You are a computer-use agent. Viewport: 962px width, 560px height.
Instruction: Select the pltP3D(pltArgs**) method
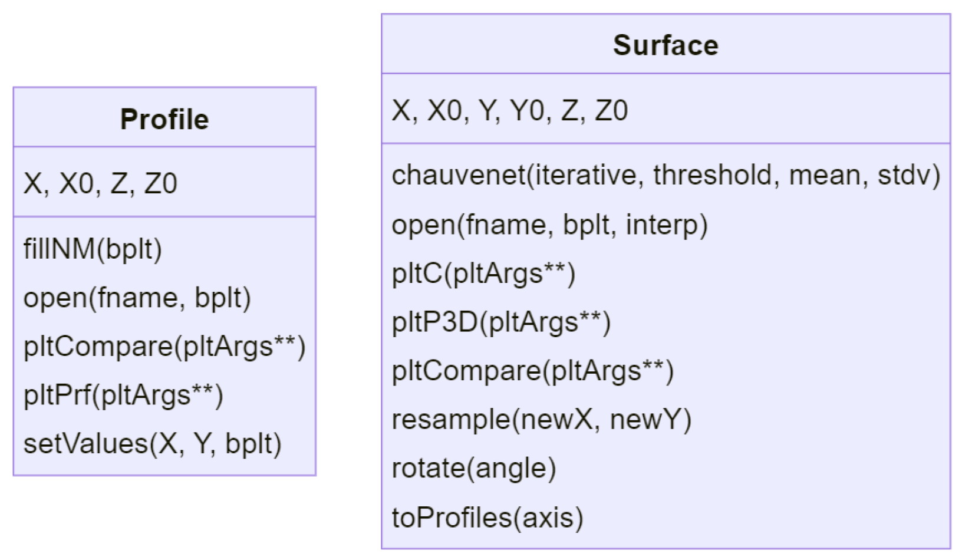[x=501, y=322]
